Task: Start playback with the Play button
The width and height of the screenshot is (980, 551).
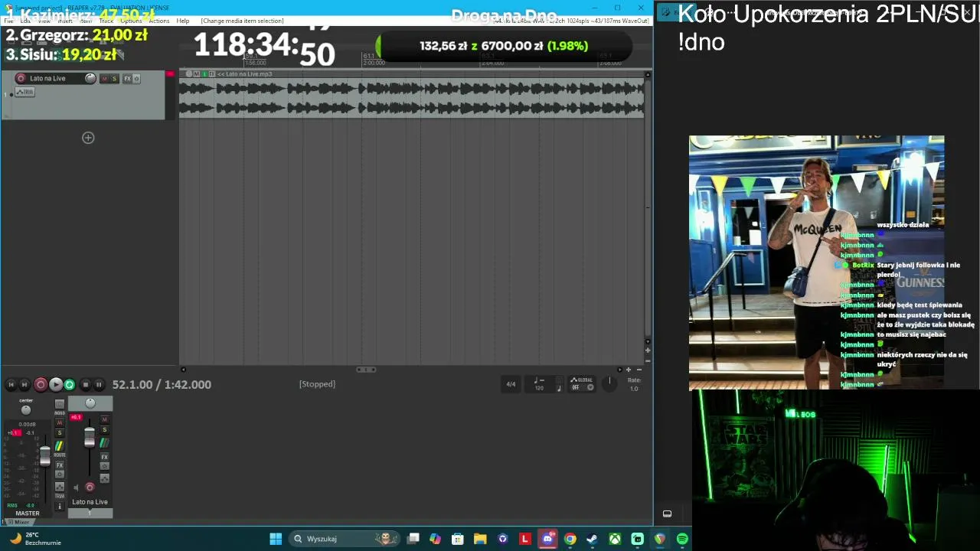Action: coord(55,385)
